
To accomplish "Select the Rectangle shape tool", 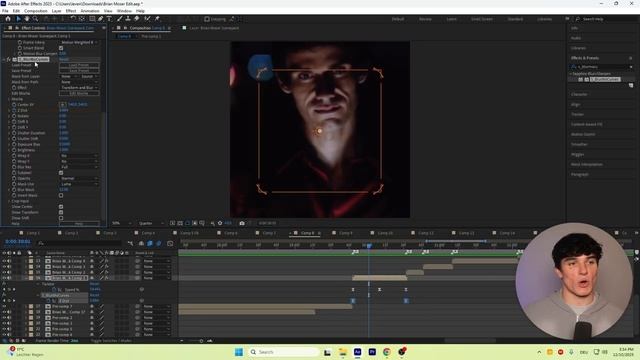I will click(x=92, y=19).
